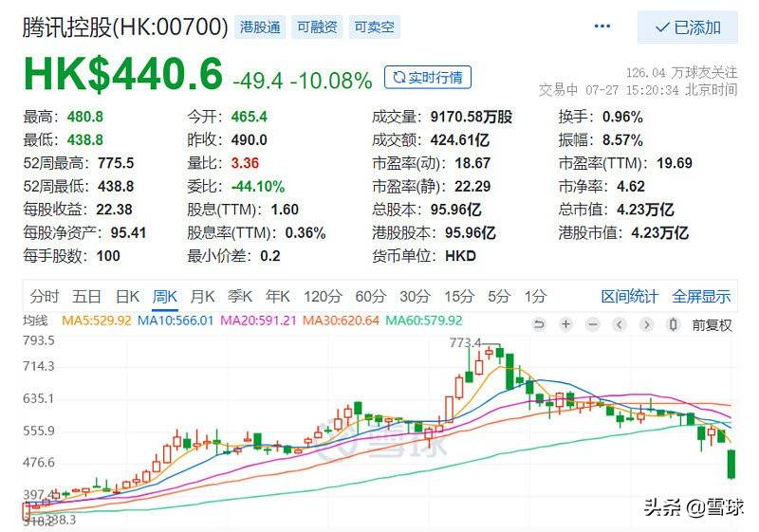Viewport: 759px width, 532px height.
Task: Click the chart zoom in plus icon
Action: click(565, 324)
